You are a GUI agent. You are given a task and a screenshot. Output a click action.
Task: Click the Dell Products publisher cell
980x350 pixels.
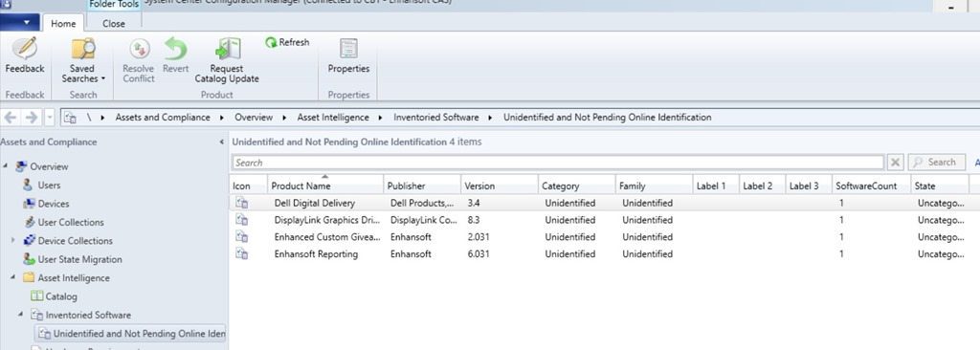pos(422,203)
